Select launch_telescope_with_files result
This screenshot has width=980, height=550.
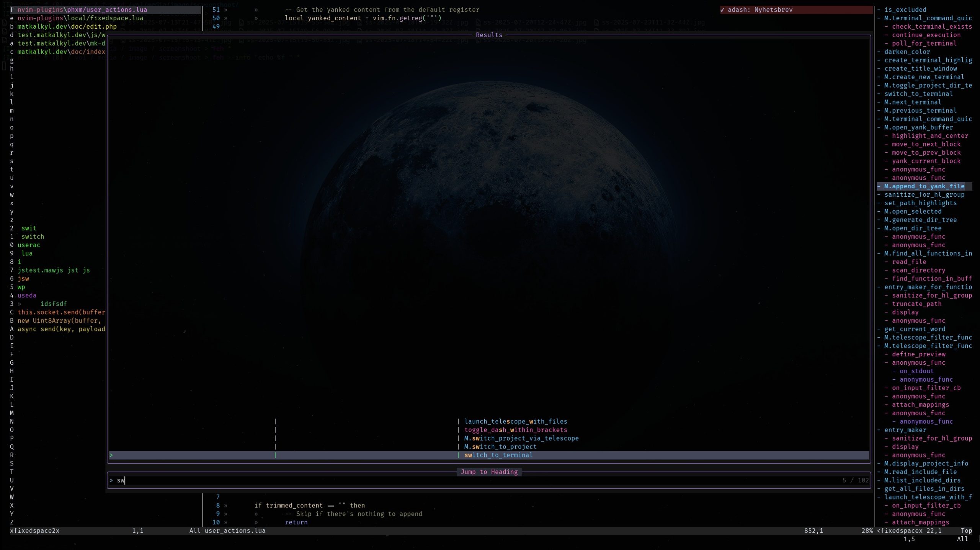pyautogui.click(x=515, y=421)
